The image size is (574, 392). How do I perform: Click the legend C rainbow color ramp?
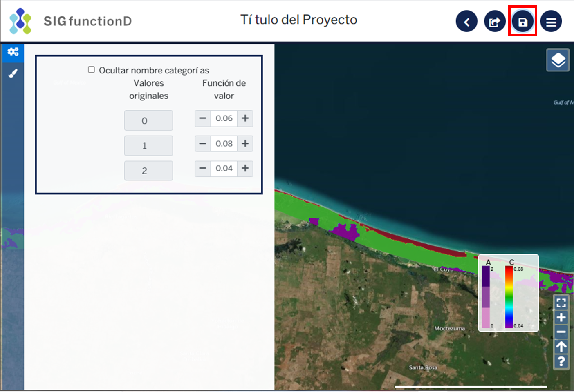pos(509,297)
